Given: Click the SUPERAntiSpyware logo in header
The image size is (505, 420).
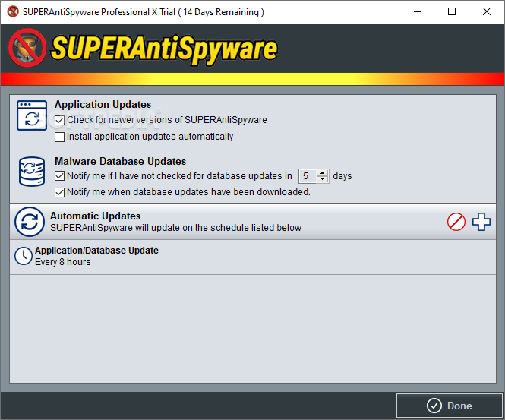Looking at the screenshot, I should 144,49.
